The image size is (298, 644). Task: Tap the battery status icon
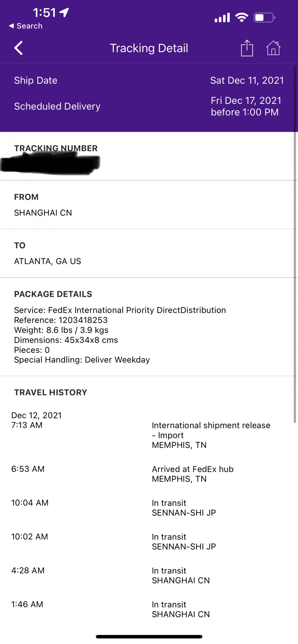coord(264,17)
